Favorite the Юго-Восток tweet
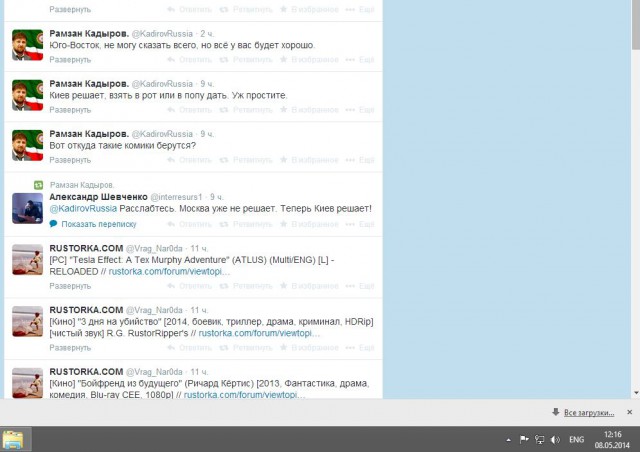The width and height of the screenshot is (640, 452). tap(309, 60)
